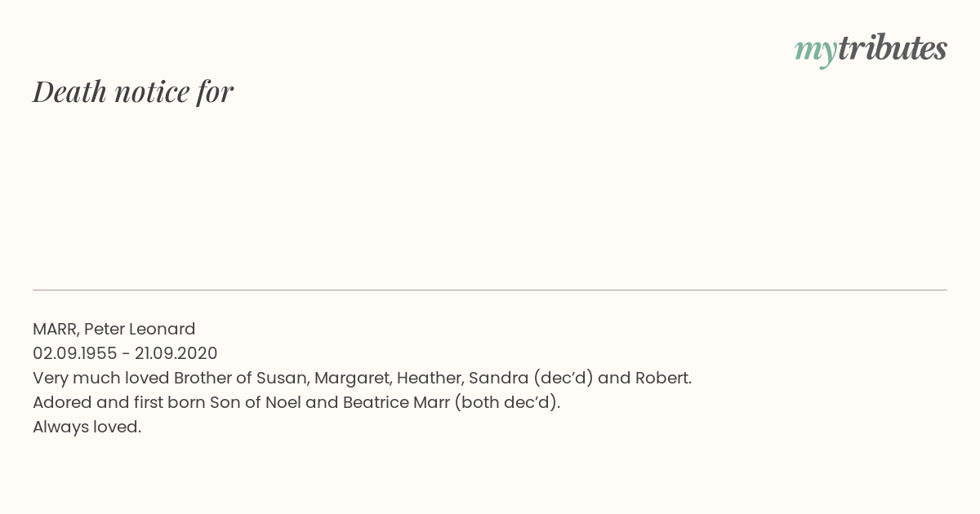Click the name Susan
The width and height of the screenshot is (980, 514).
point(280,378)
